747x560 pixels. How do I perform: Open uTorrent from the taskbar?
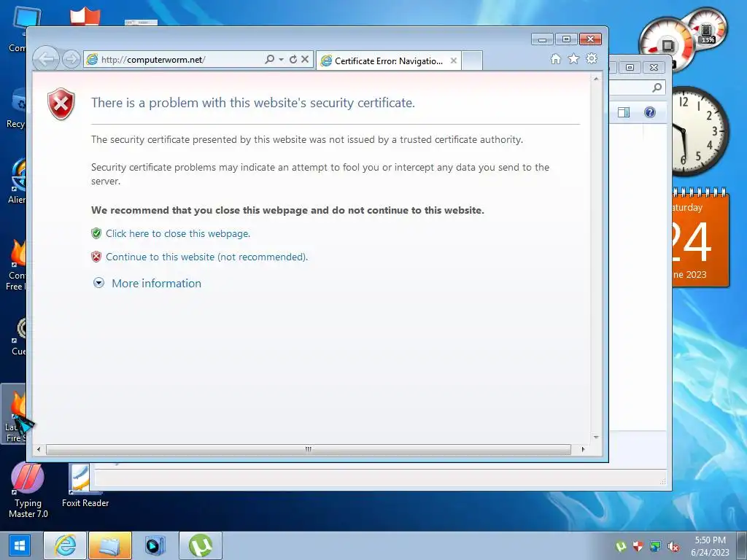tap(201, 545)
